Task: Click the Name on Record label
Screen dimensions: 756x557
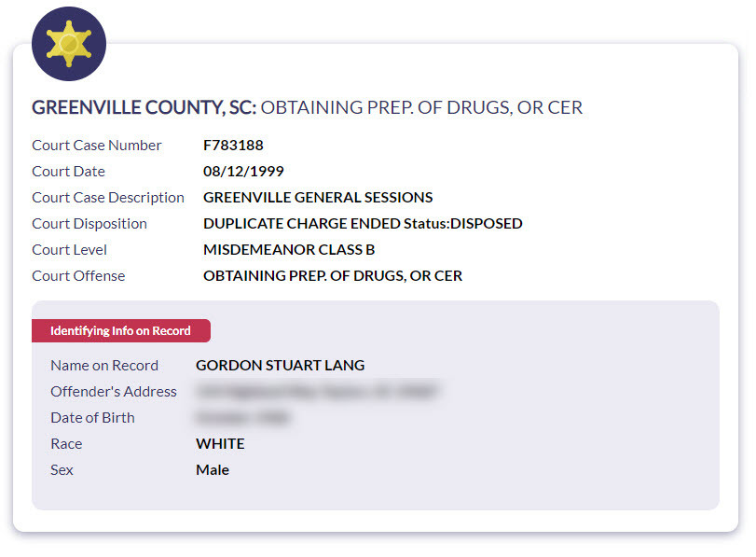Action: click(104, 366)
